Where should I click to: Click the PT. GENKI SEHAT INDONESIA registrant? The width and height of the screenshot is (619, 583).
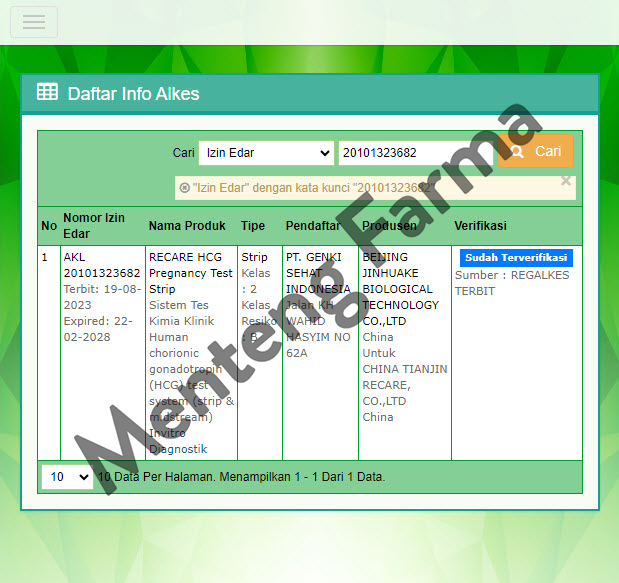tap(318, 273)
